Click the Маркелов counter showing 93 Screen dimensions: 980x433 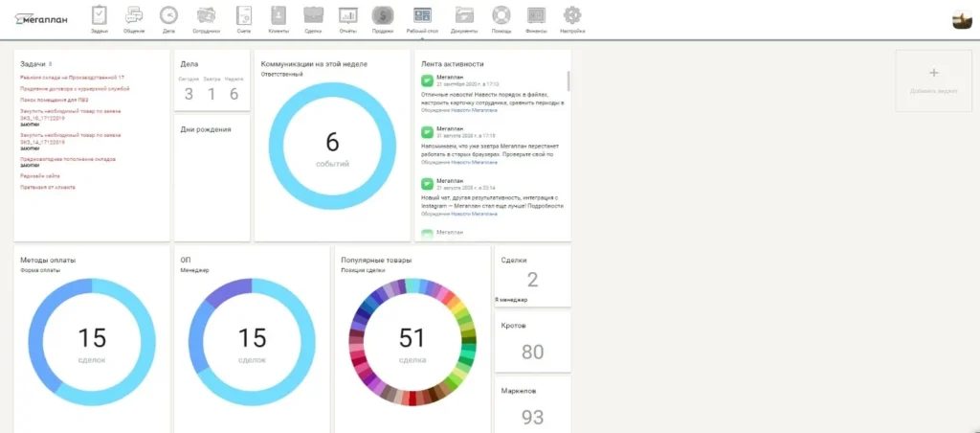point(532,418)
